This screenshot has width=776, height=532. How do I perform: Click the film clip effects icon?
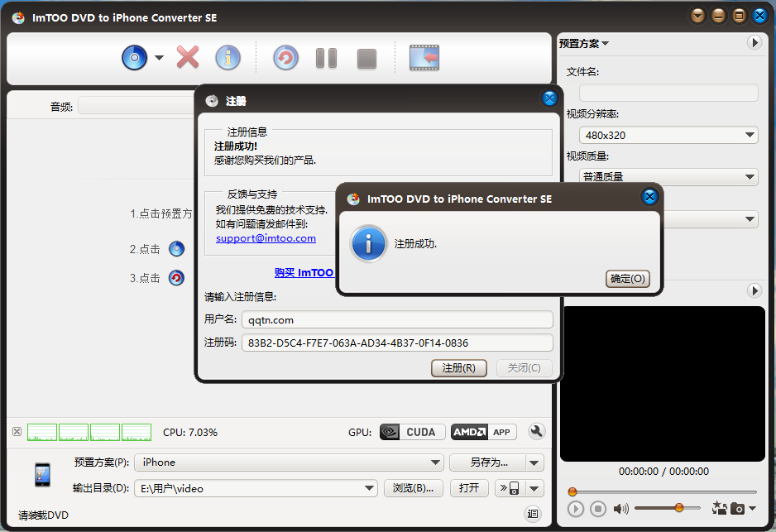[x=424, y=58]
